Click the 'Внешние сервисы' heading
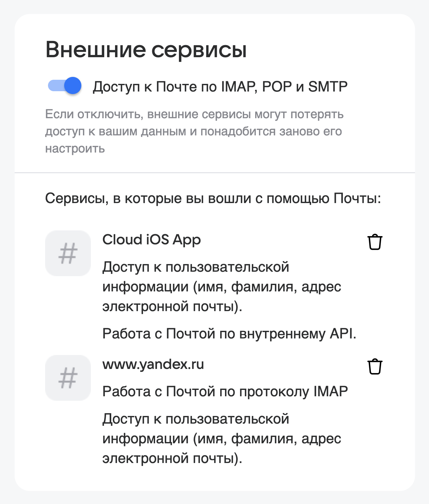This screenshot has height=504, width=429. (146, 50)
